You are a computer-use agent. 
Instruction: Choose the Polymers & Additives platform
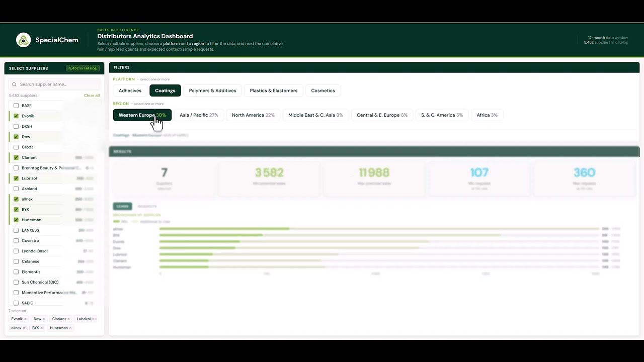point(212,90)
